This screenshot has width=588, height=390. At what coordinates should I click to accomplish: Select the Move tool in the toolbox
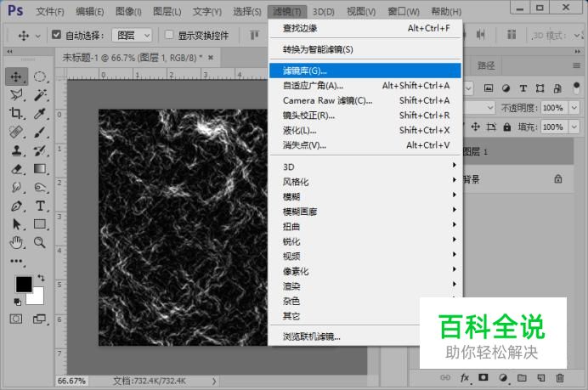coord(16,76)
